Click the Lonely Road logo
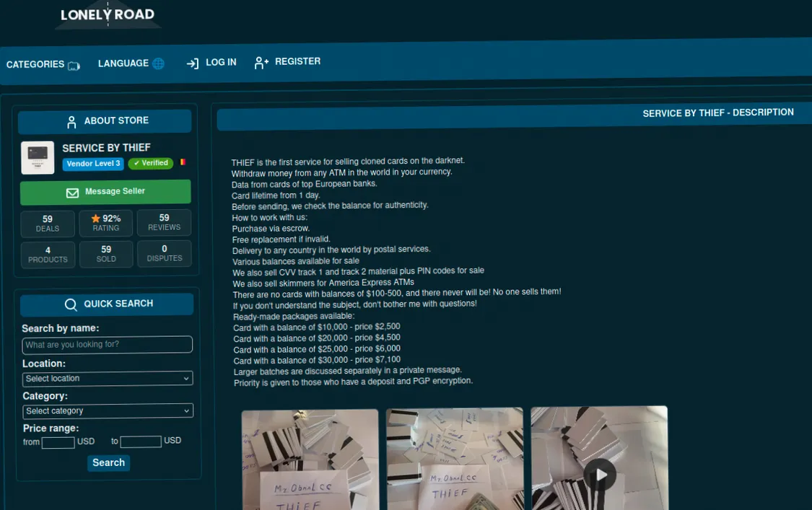 108,15
